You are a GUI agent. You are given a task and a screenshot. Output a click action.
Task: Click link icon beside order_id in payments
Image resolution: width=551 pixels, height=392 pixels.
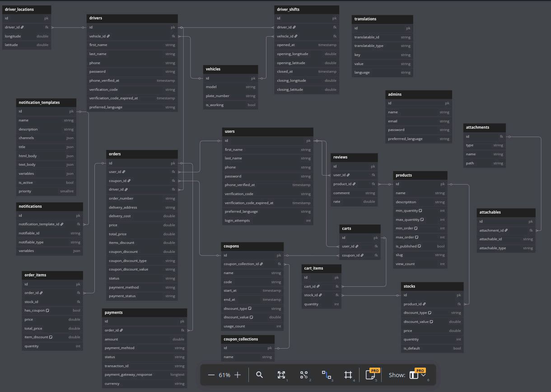point(121,330)
